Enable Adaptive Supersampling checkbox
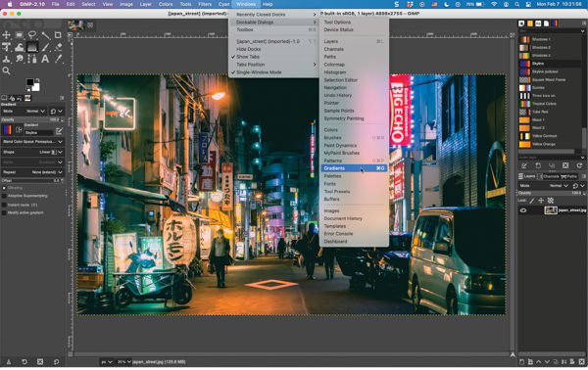 pos(4,196)
